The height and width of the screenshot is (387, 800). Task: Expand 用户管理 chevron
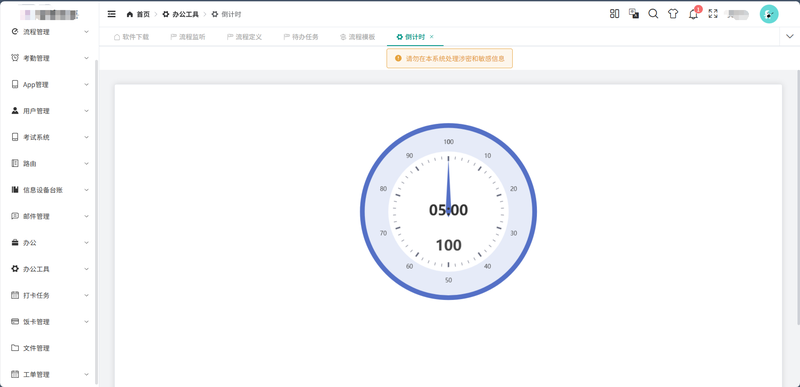tap(86, 111)
